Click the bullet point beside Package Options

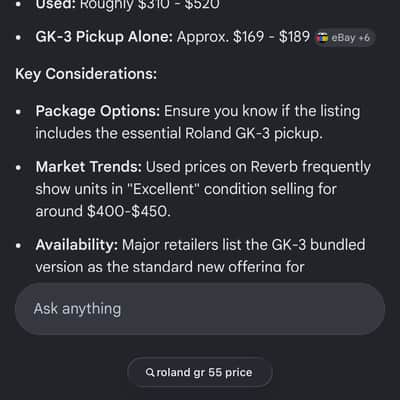pyautogui.click(x=19, y=112)
